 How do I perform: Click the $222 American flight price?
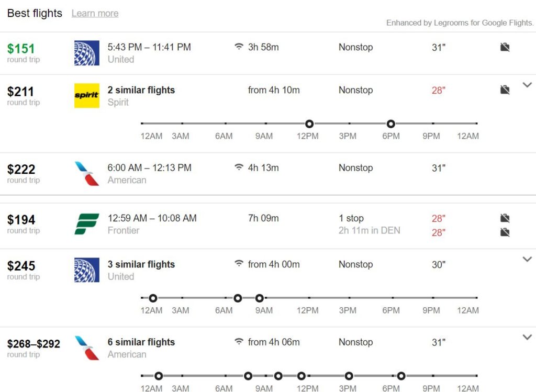click(x=21, y=169)
